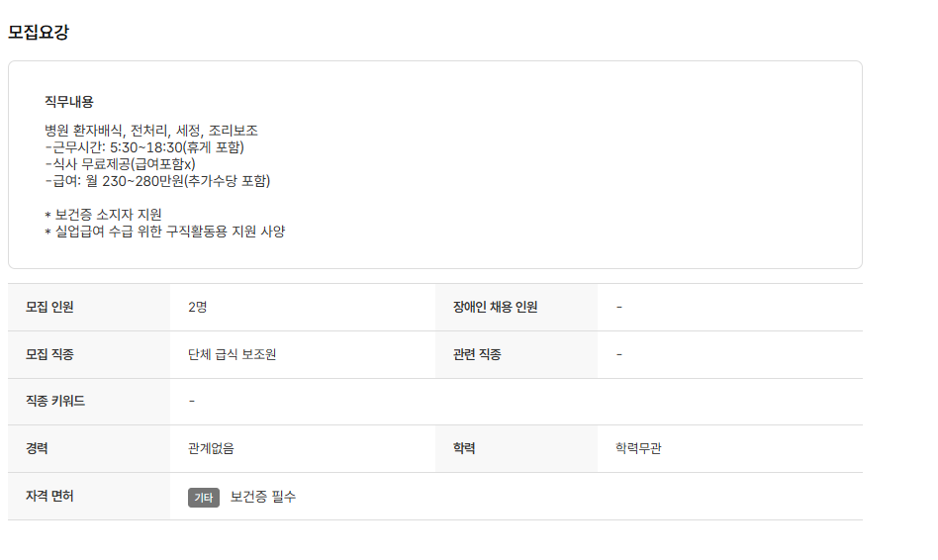Click the 근무시간 5:30~18:30 line

point(144,147)
